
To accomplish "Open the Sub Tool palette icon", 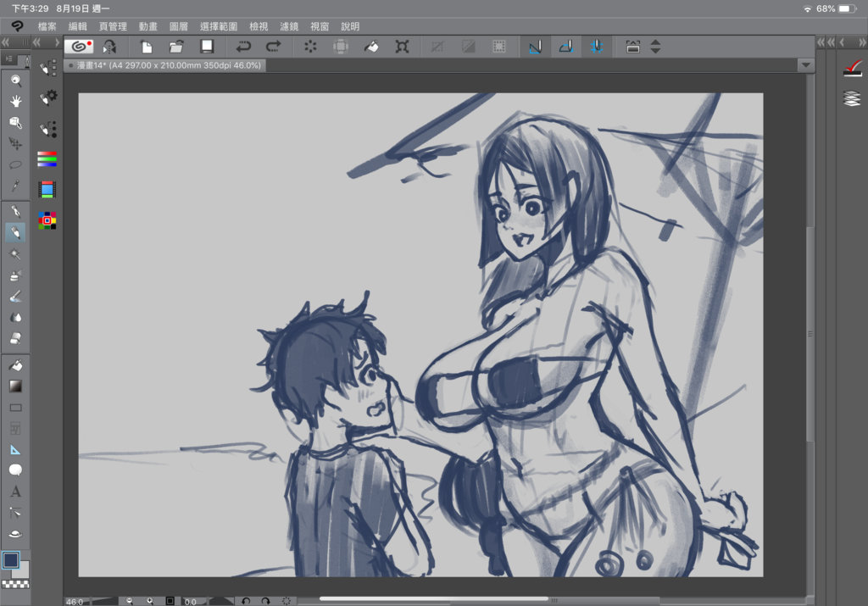I will [47, 68].
